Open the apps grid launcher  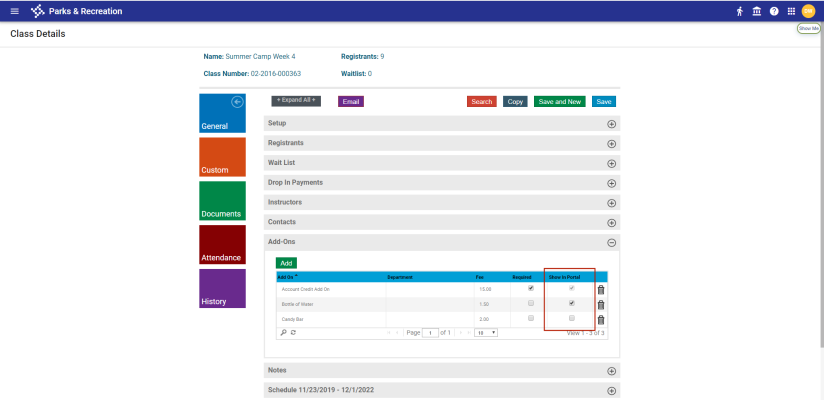point(791,11)
